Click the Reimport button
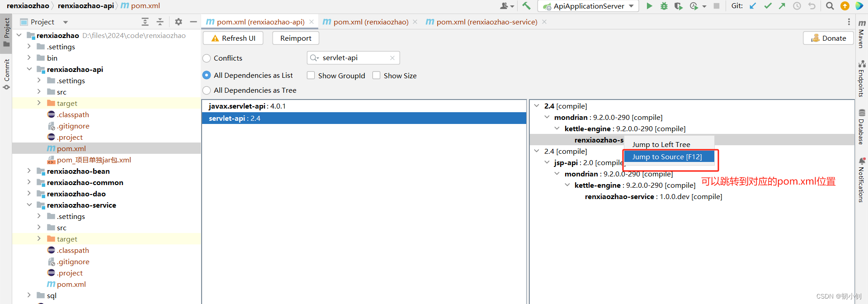 (x=296, y=38)
